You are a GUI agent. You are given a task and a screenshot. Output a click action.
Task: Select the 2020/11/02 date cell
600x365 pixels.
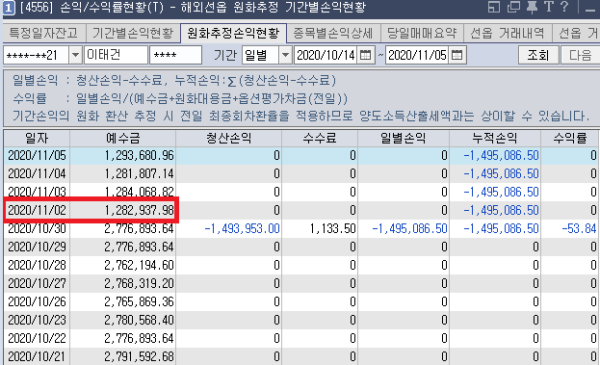tap(37, 210)
